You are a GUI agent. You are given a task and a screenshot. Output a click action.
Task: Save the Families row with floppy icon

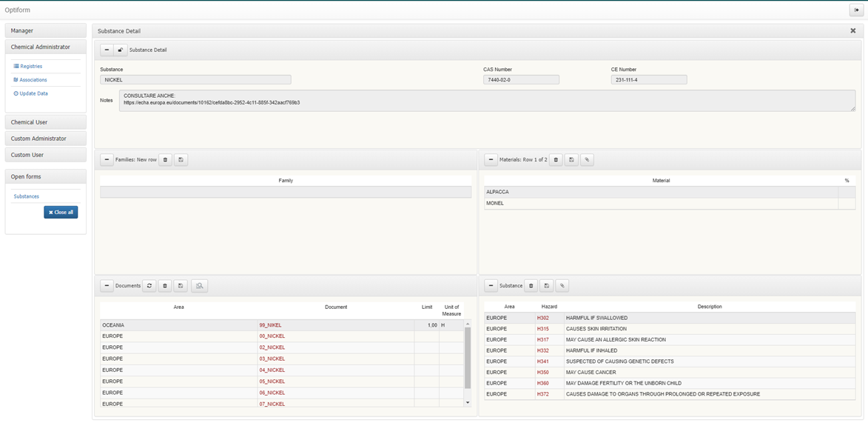[181, 160]
